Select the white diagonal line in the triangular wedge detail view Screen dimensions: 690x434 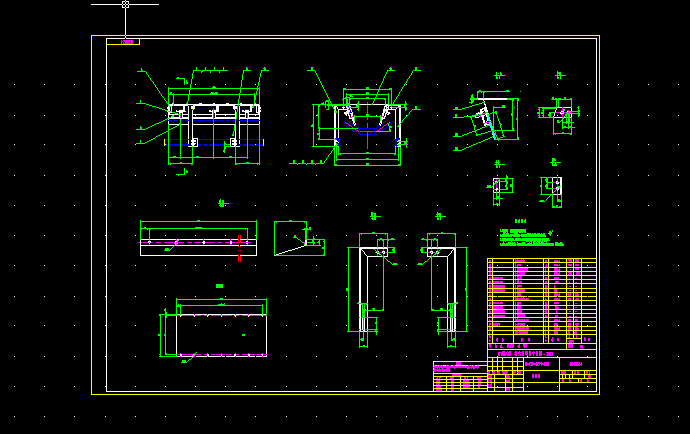coord(290,250)
